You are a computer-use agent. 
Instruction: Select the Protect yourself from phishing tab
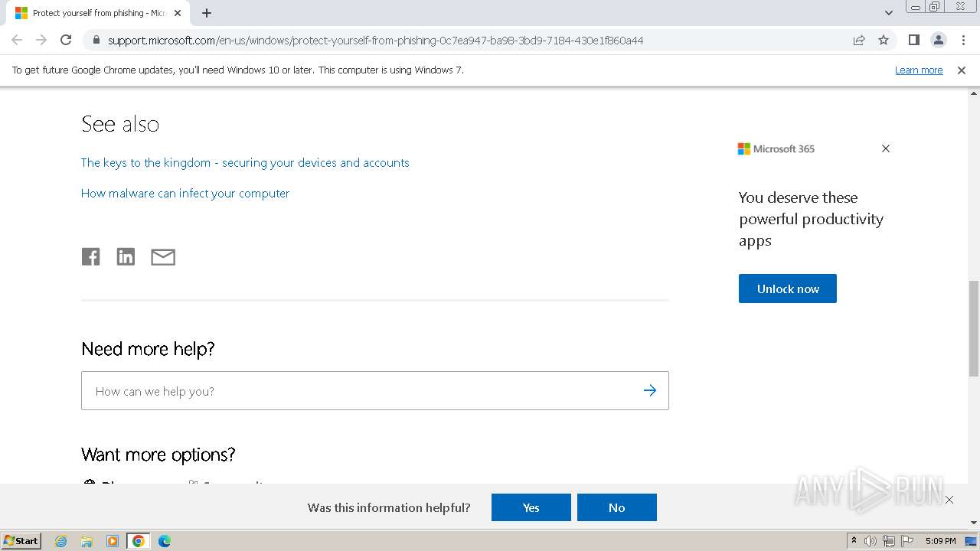(x=98, y=13)
